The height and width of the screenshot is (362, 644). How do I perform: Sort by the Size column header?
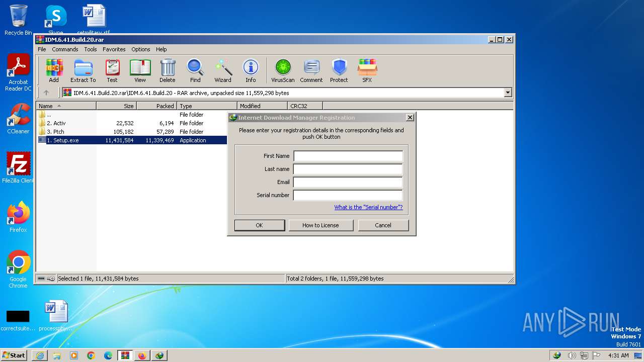[116, 106]
